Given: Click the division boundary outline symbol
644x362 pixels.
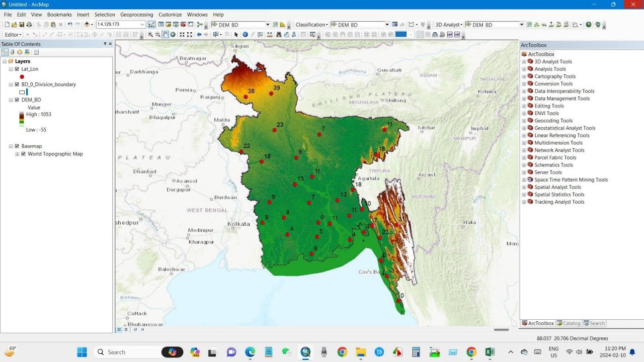Looking at the screenshot, I should click(22, 92).
